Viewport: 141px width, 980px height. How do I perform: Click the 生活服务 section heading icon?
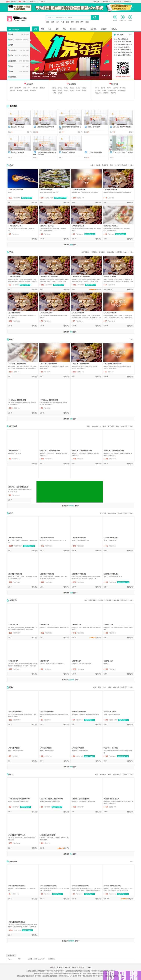pyautogui.click(x=7, y=600)
